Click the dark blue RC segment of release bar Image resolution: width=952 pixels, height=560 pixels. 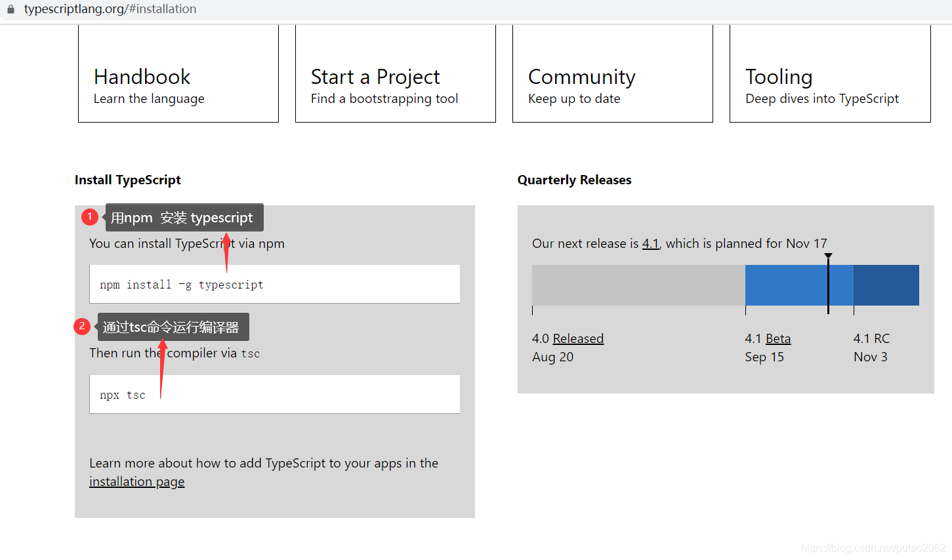point(886,285)
